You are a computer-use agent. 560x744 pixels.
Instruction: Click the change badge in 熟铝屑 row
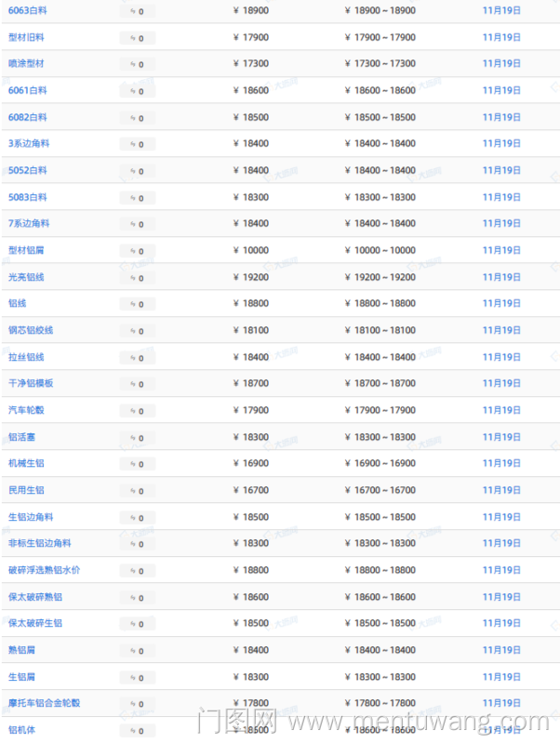pyautogui.click(x=138, y=651)
